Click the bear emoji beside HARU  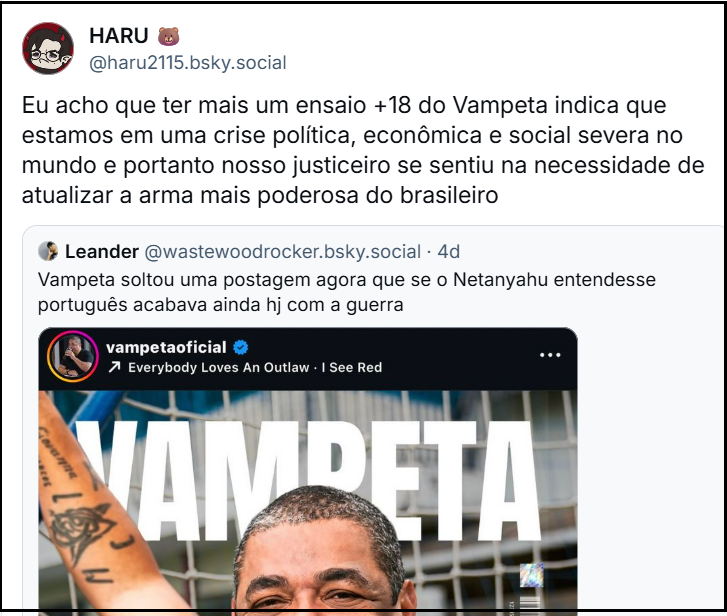tap(168, 36)
